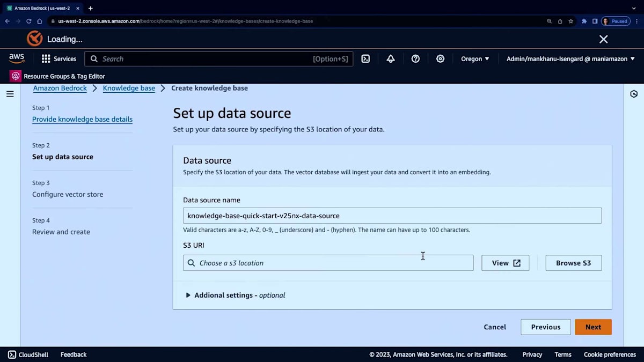Click the Cancel button
Screen dimensions: 644x362
coord(495,327)
